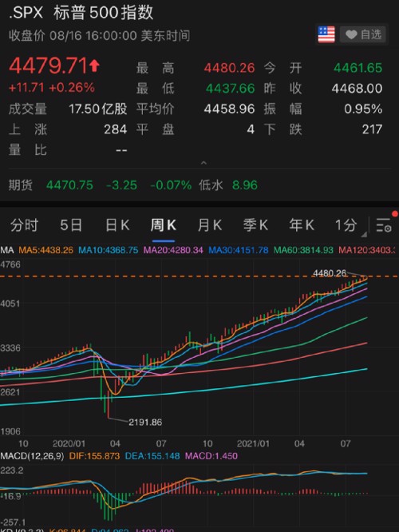Screen dimensions: 399x532
Task: Tap the MA5 indicator value
Action: click(x=45, y=250)
